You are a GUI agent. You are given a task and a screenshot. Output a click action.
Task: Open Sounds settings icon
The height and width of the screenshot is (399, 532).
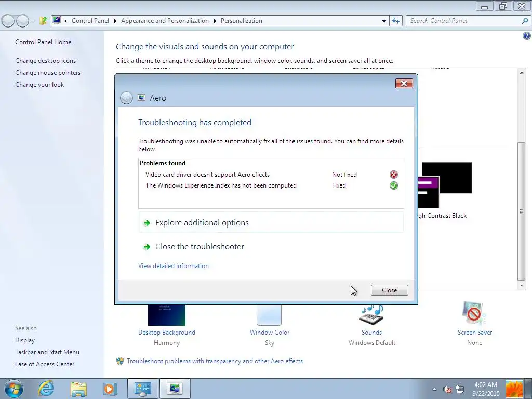[x=371, y=314]
